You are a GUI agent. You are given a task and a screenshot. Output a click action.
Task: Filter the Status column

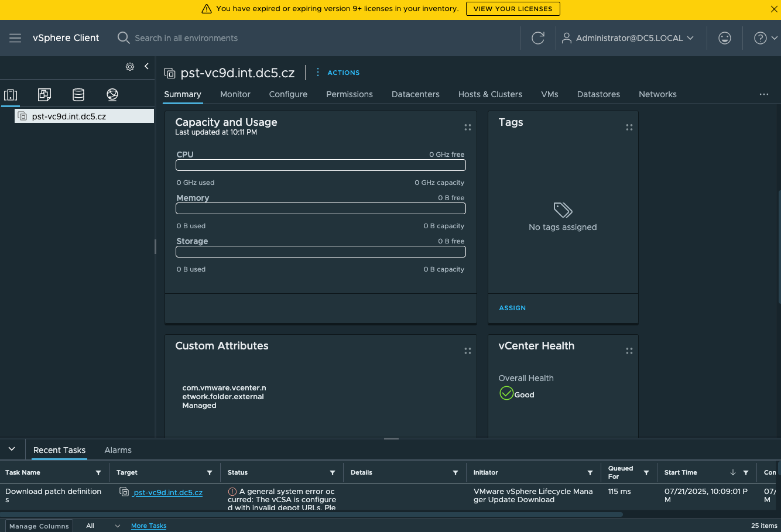pyautogui.click(x=333, y=473)
